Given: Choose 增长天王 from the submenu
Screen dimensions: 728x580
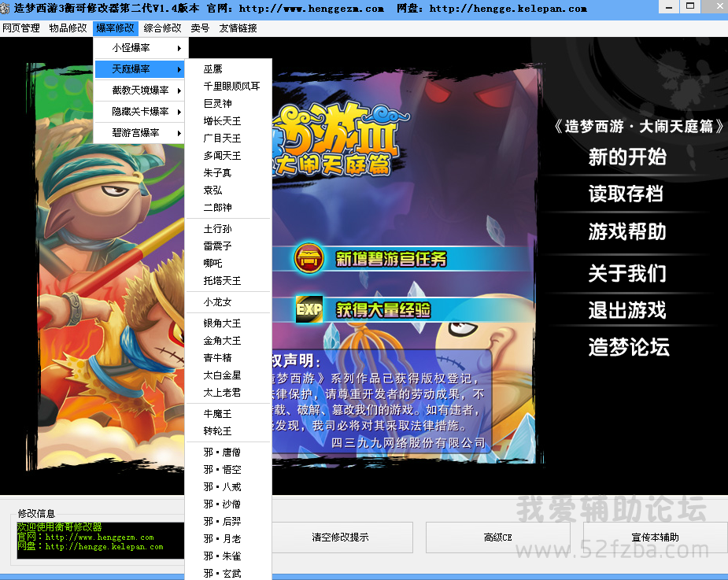Looking at the screenshot, I should [228, 121].
